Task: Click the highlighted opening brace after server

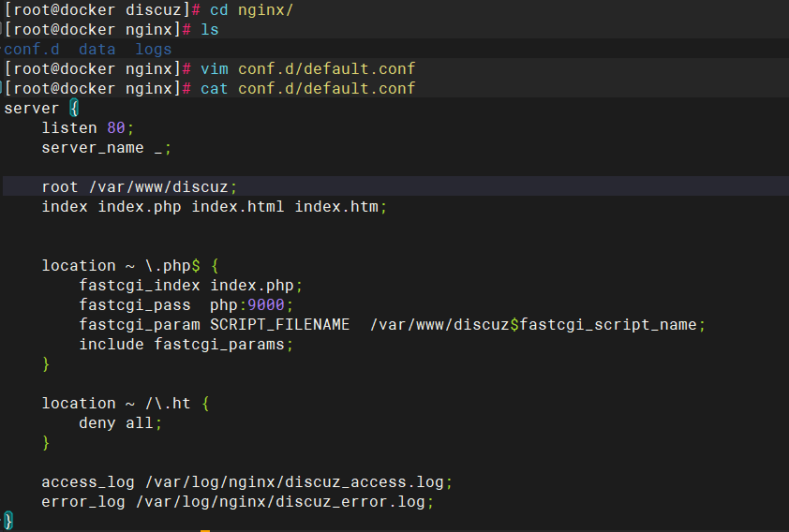Action: click(74, 108)
